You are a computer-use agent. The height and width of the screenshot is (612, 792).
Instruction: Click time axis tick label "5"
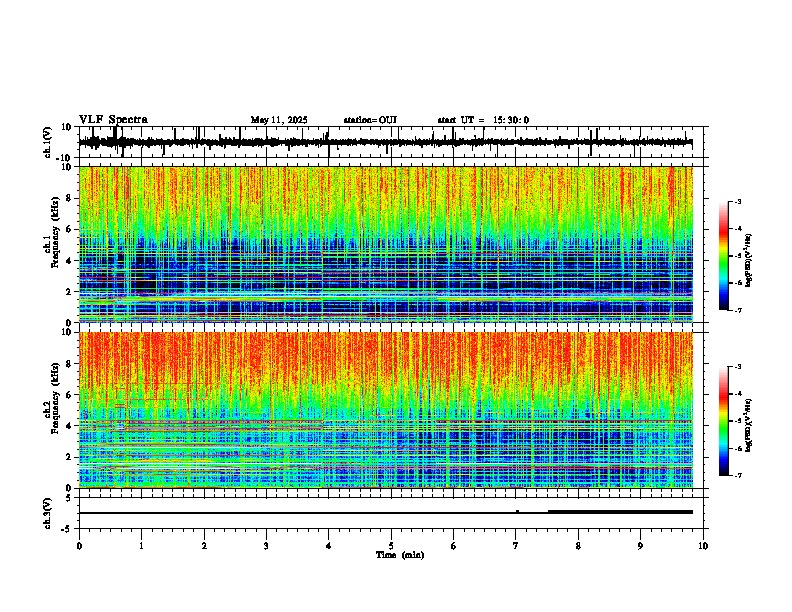391,545
